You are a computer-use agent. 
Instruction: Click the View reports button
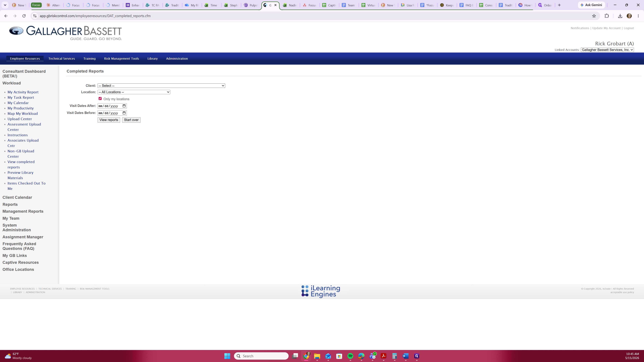click(109, 120)
